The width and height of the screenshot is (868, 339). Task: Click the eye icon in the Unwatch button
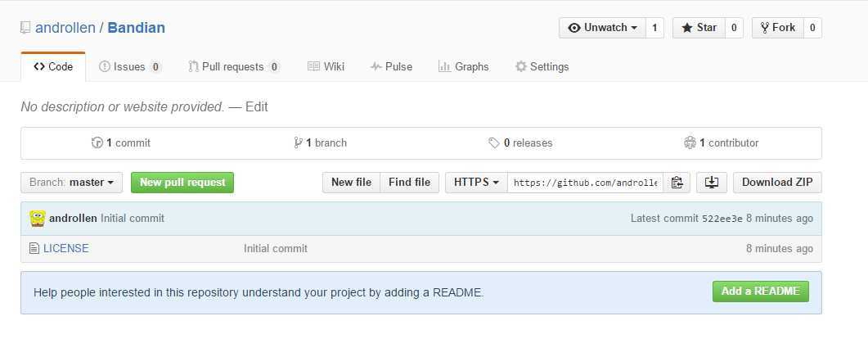click(x=574, y=28)
